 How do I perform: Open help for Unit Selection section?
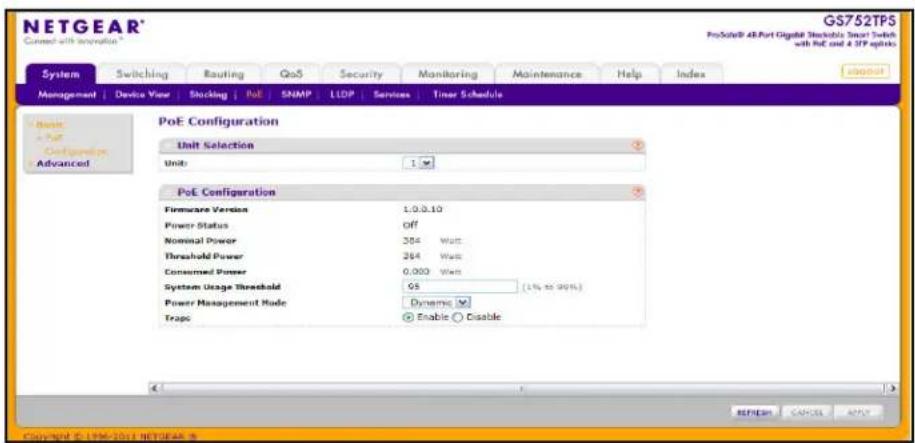(x=638, y=145)
